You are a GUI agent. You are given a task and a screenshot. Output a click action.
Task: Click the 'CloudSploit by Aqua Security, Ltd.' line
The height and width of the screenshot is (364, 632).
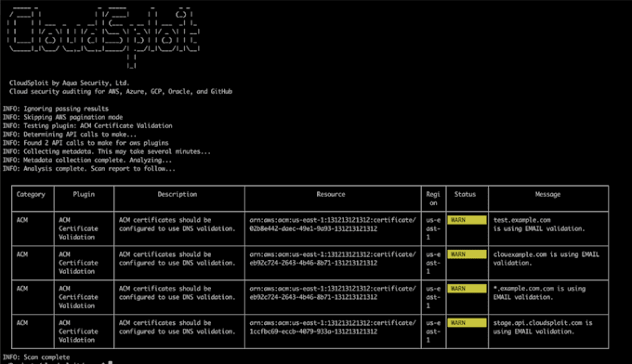tap(70, 83)
